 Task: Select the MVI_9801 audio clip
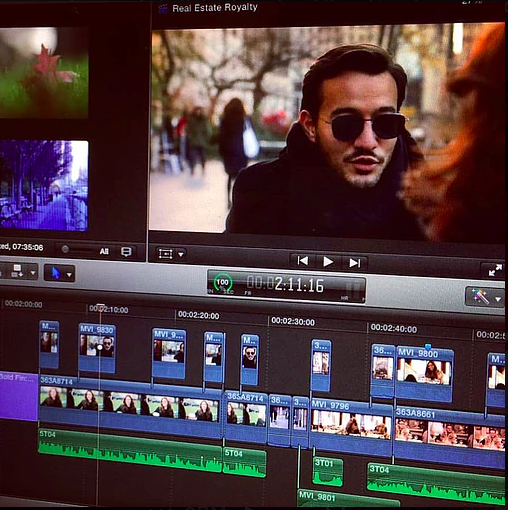(348, 498)
